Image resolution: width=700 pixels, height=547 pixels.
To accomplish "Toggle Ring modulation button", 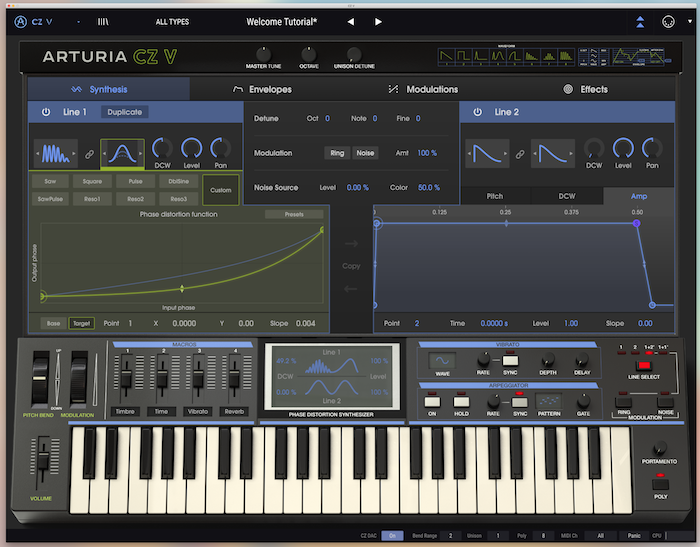I will pos(337,153).
